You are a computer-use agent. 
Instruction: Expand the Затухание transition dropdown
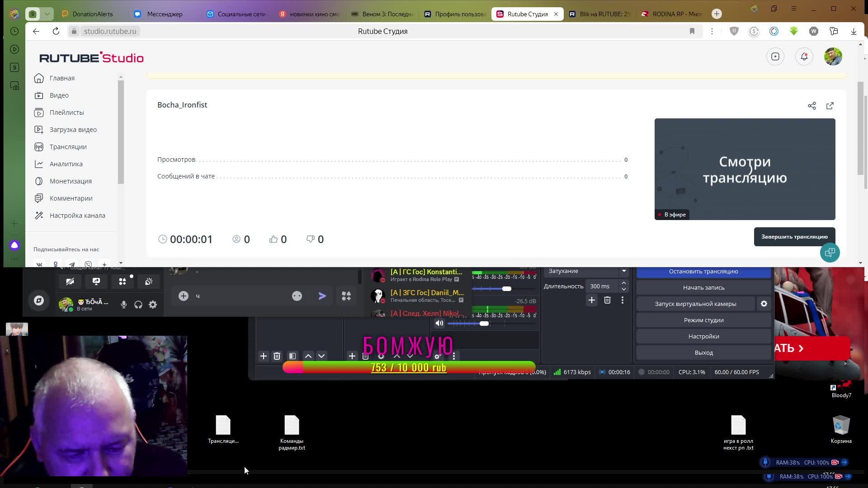[624, 271]
